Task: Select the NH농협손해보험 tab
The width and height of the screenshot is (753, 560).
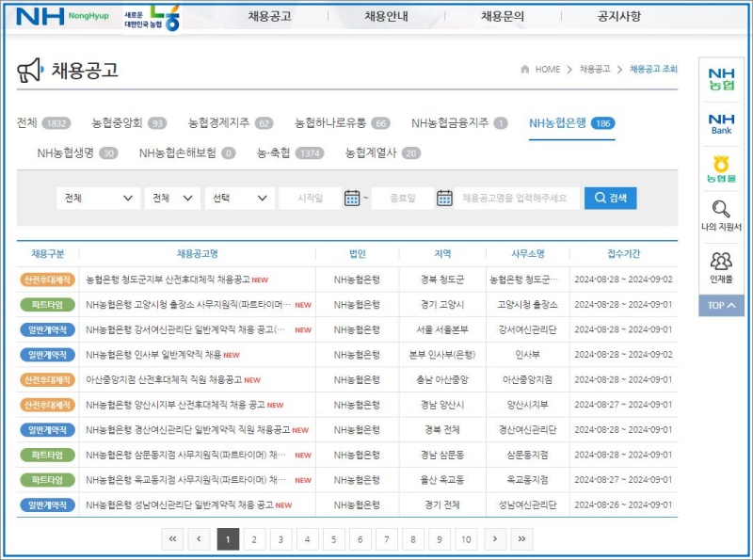Action: pos(187,152)
